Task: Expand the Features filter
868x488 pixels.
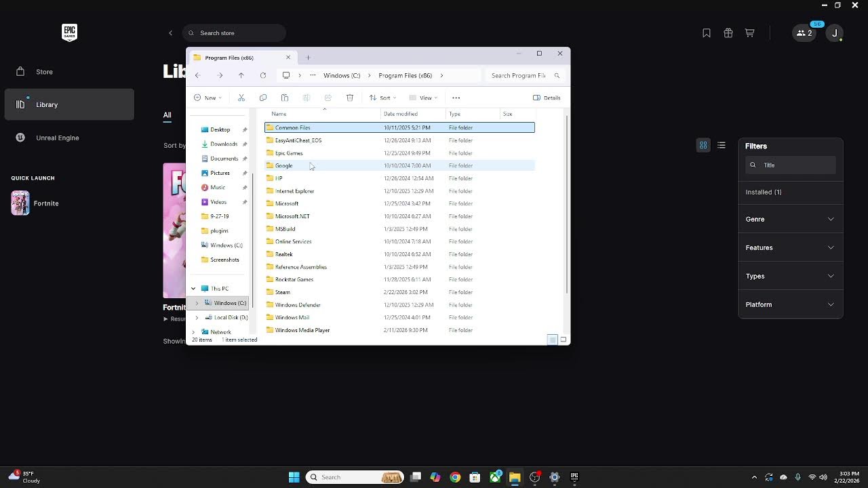Action: click(790, 248)
